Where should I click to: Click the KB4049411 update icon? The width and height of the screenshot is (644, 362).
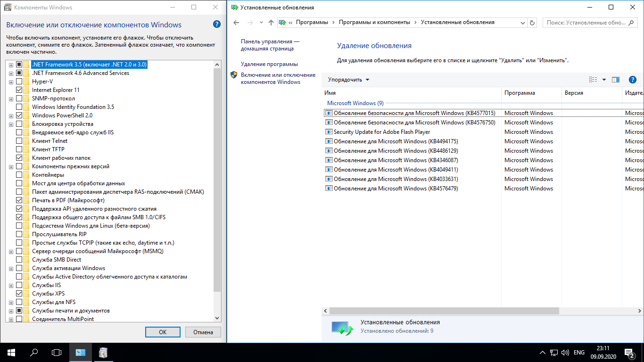[x=329, y=170]
